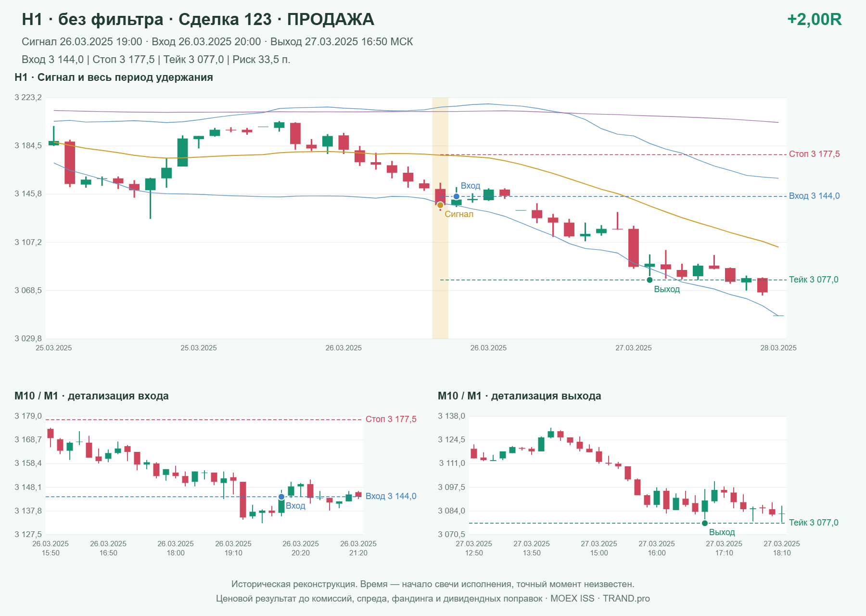Click the '28.03.2025' date on H1 axis

pos(778,348)
